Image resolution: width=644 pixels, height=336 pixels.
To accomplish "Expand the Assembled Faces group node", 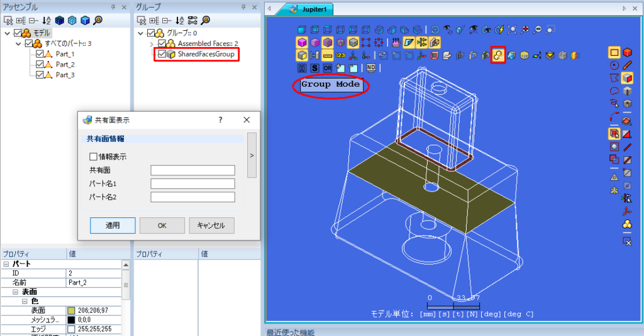I will [152, 43].
